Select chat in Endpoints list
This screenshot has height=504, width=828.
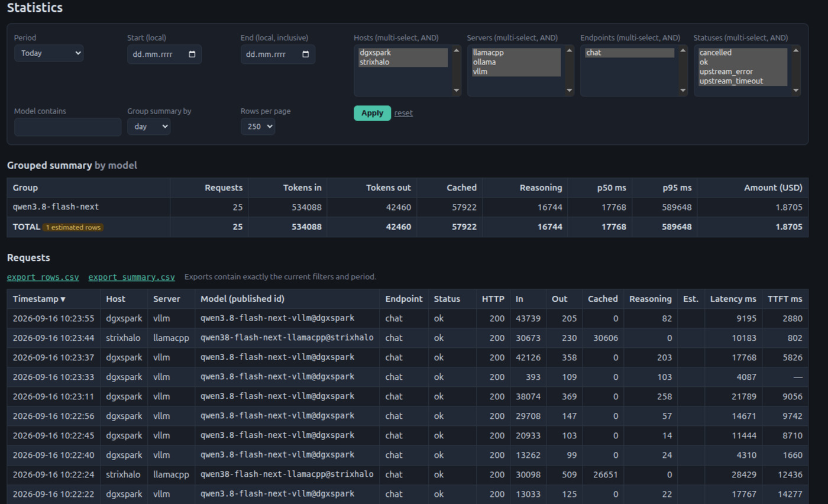pyautogui.click(x=629, y=53)
